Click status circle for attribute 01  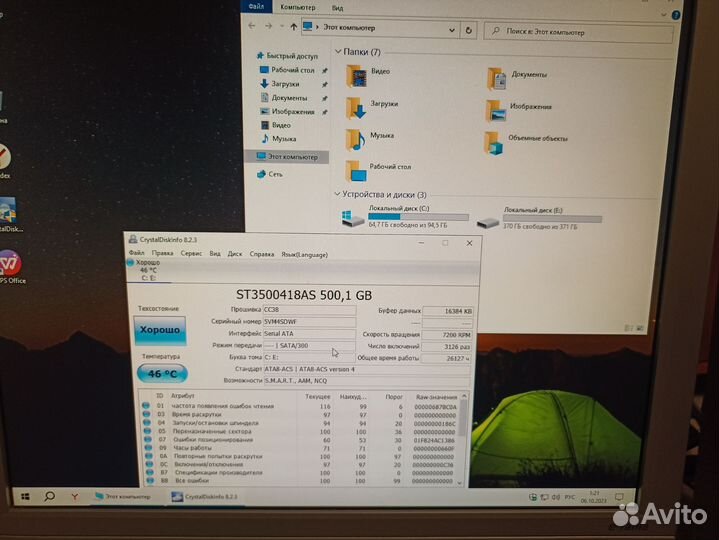click(x=146, y=405)
